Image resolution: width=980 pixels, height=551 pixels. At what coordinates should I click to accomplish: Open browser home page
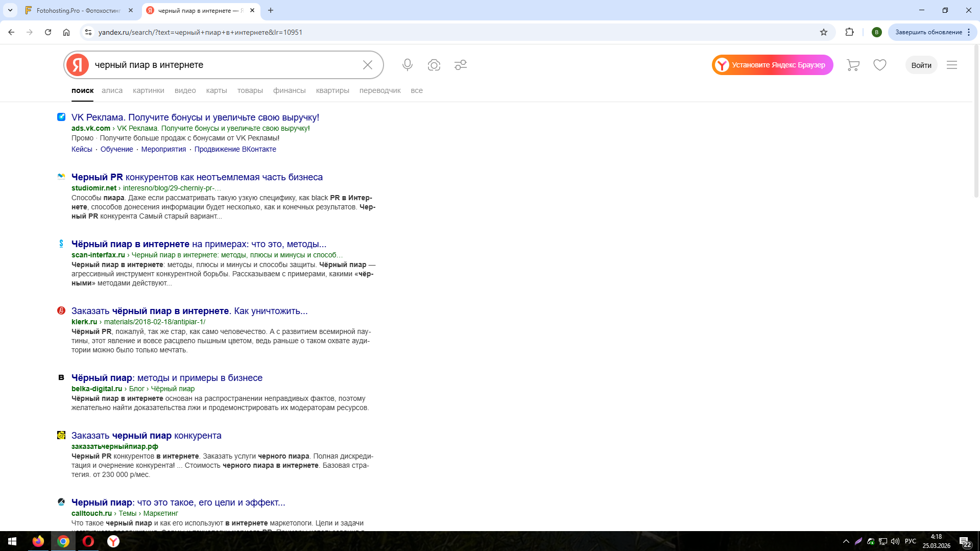66,32
